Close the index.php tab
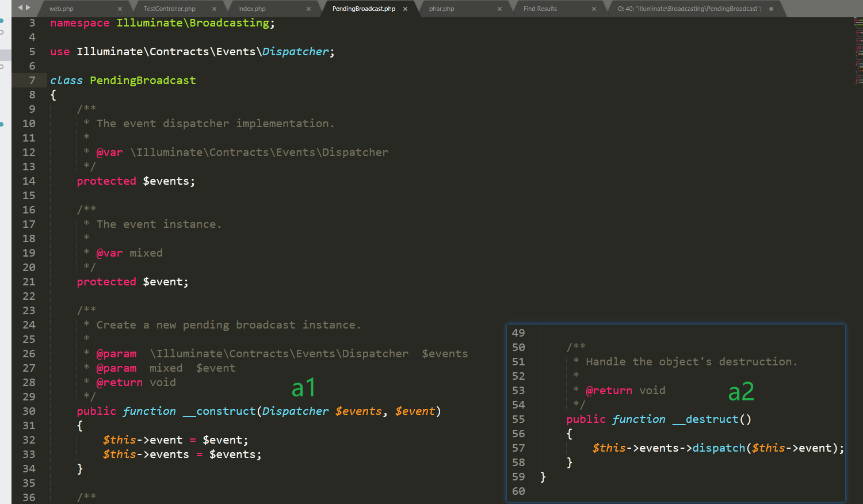The height and width of the screenshot is (504, 863). [308, 9]
